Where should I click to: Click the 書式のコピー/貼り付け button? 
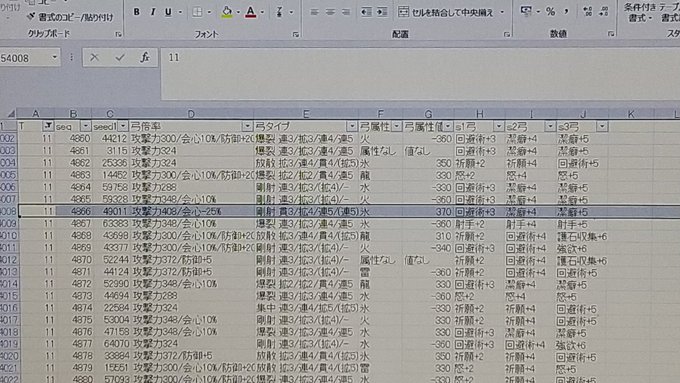click(71, 17)
